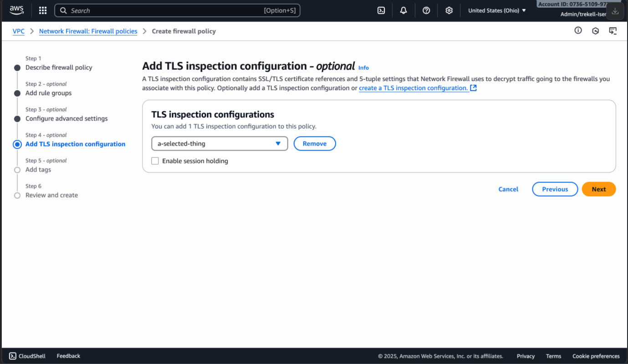Go to Step 1 Describe firewall policy

tap(59, 67)
